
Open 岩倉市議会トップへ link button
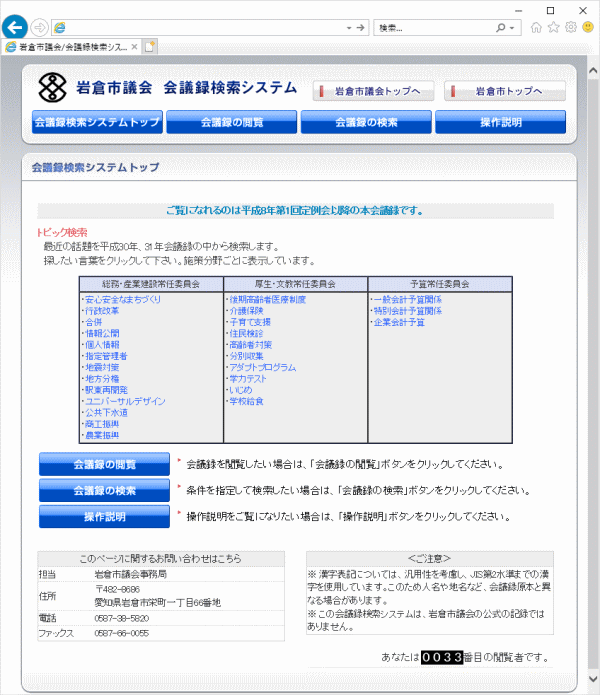(x=373, y=91)
